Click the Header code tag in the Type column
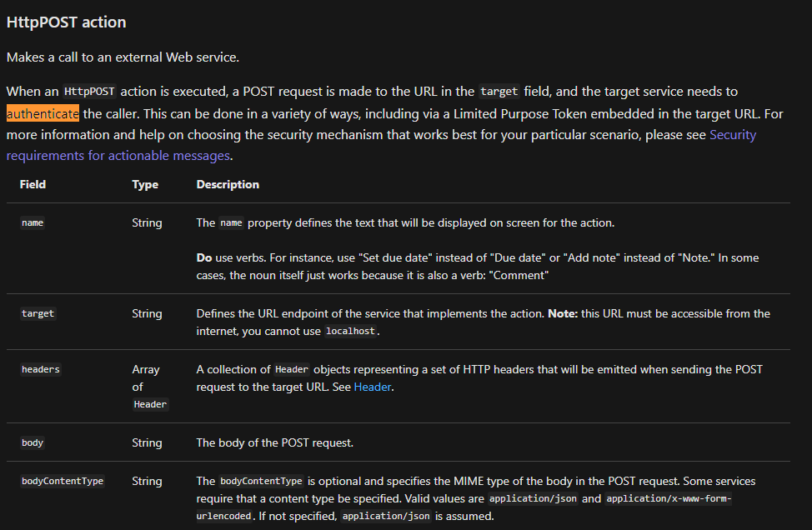The height and width of the screenshot is (530, 812). [x=150, y=404]
